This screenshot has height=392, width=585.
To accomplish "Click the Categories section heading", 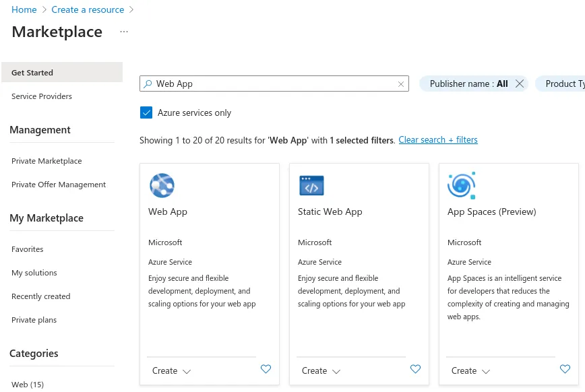I will pos(34,353).
